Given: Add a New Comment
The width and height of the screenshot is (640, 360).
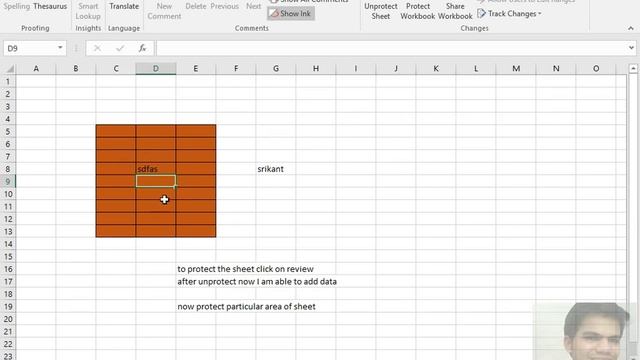Looking at the screenshot, I should pyautogui.click(x=164, y=11).
